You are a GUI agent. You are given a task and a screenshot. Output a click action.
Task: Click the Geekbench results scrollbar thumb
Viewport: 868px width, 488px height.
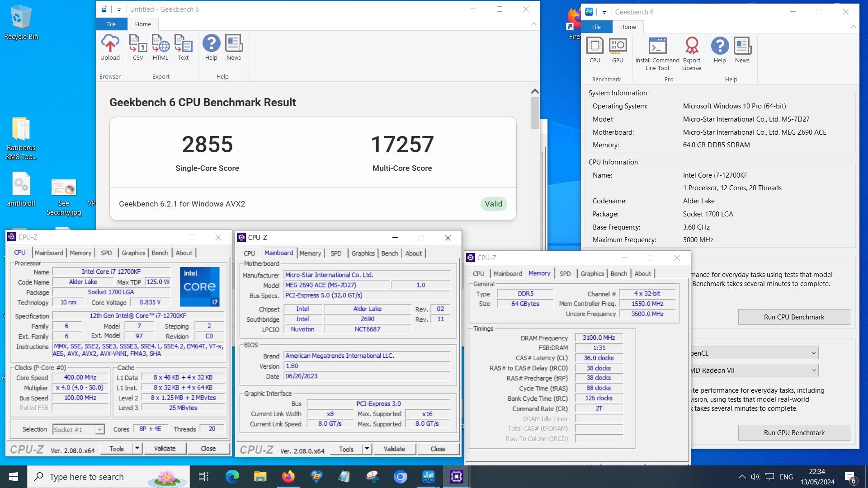click(x=535, y=113)
